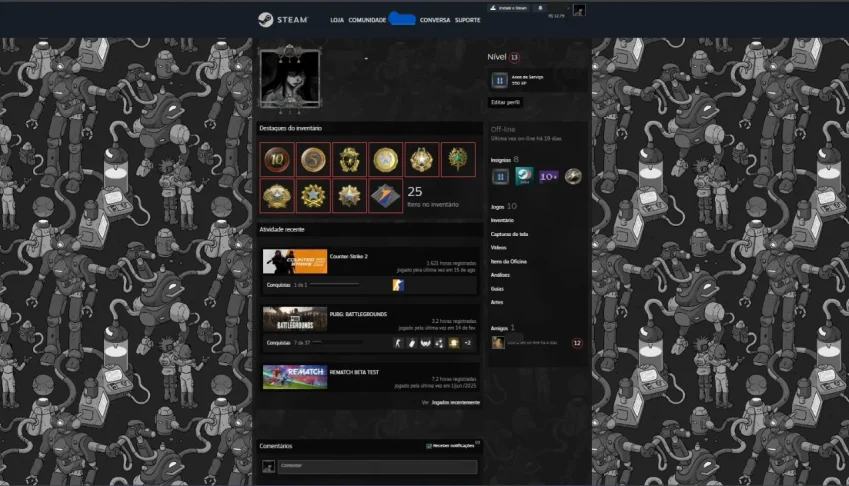Open the Steam 2024 badge under Insígnias
849x486 pixels.
(x=524, y=176)
